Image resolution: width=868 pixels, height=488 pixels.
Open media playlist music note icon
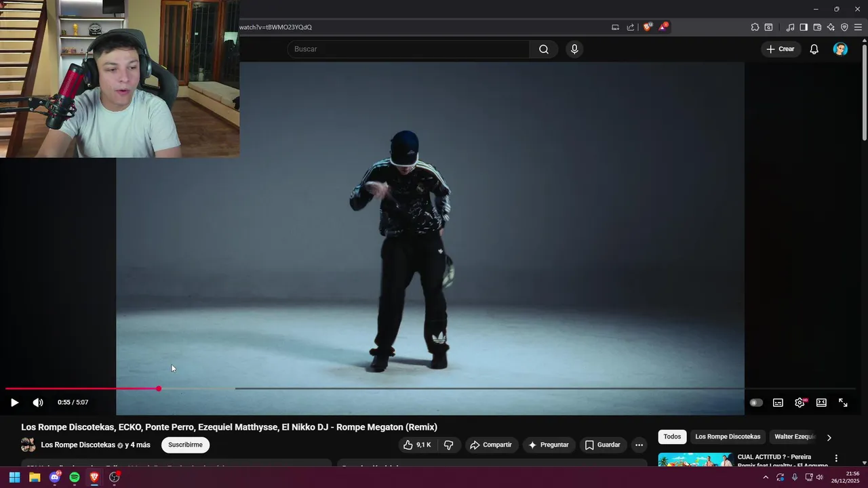(x=790, y=27)
